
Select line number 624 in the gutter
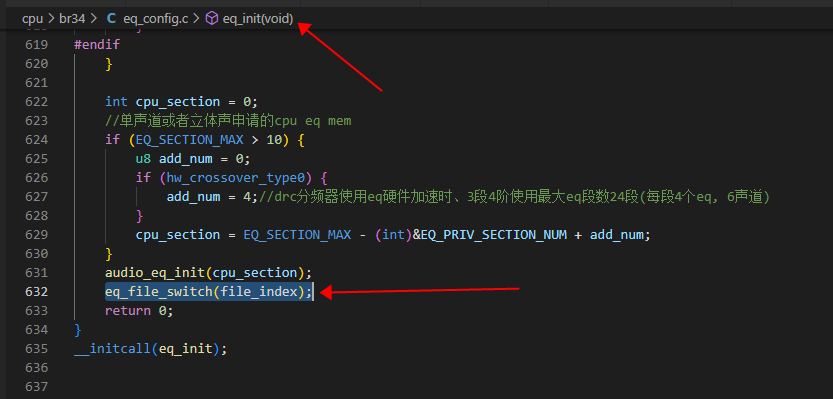[37, 140]
